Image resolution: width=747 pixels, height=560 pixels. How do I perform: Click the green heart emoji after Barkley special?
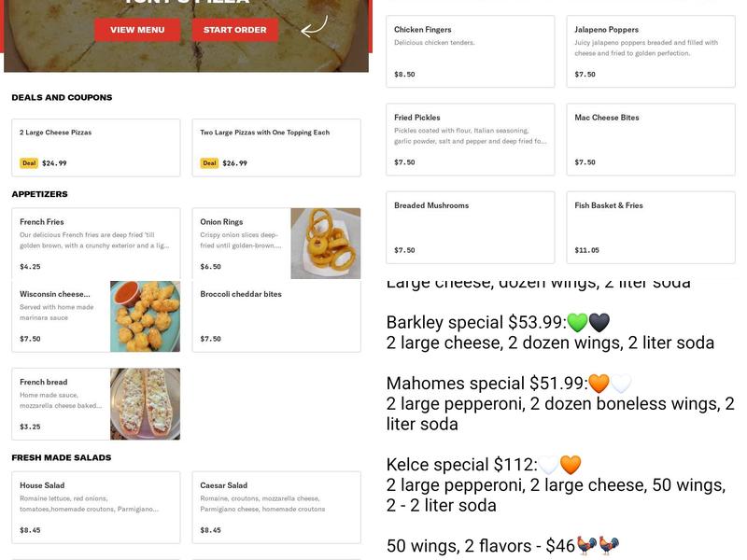(577, 323)
